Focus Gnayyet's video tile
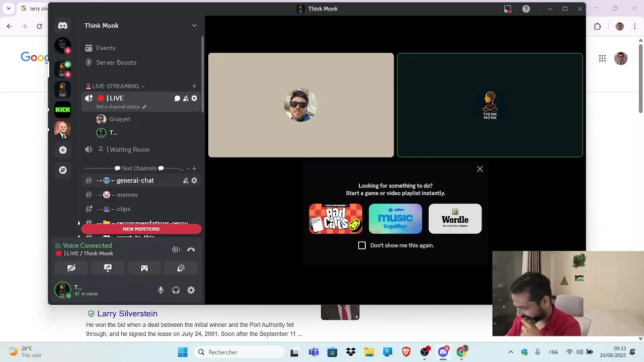The height and width of the screenshot is (362, 644). 301,105
